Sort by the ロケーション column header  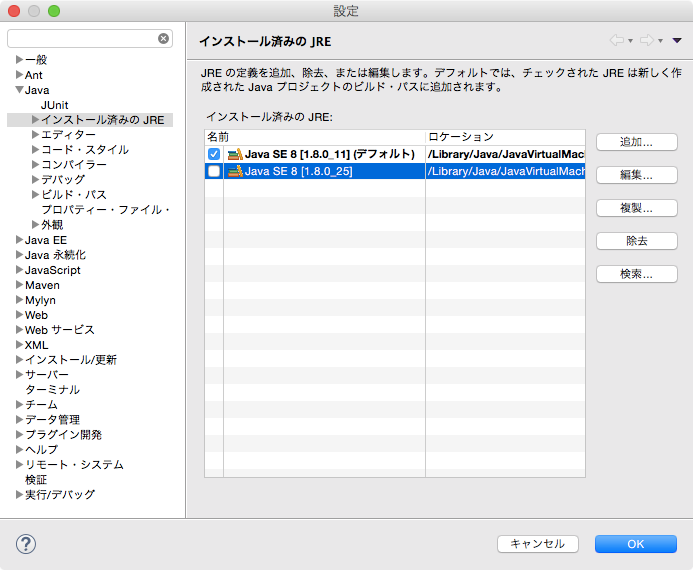[505, 137]
